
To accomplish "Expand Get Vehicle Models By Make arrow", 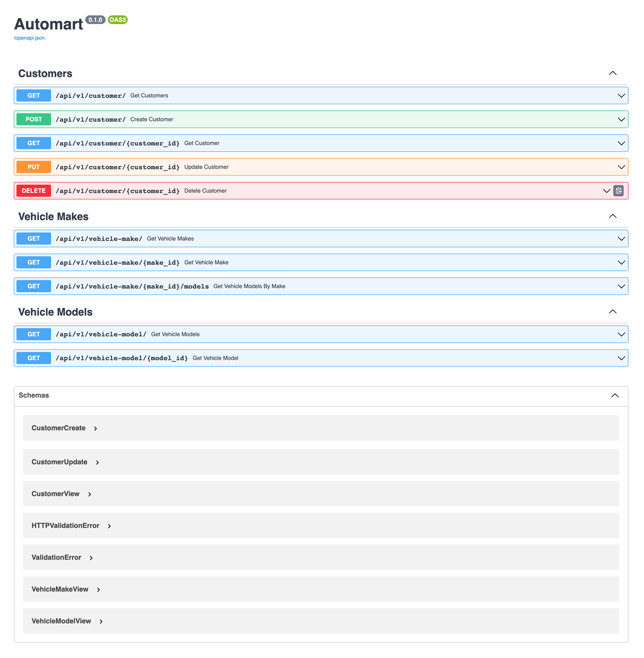I will click(621, 286).
